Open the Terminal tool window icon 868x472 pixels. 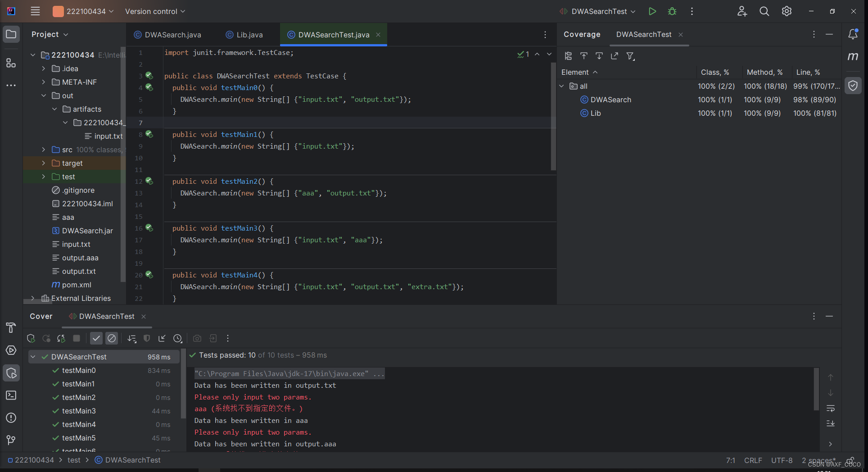click(11, 395)
